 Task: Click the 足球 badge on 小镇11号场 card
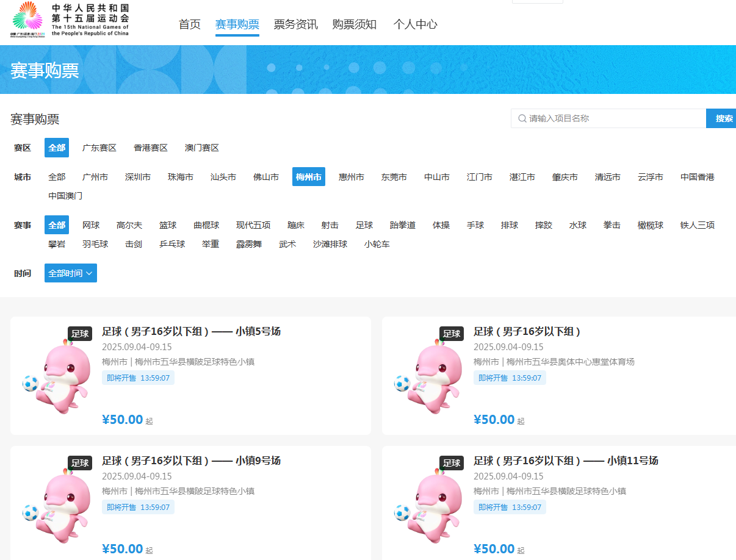pos(451,463)
